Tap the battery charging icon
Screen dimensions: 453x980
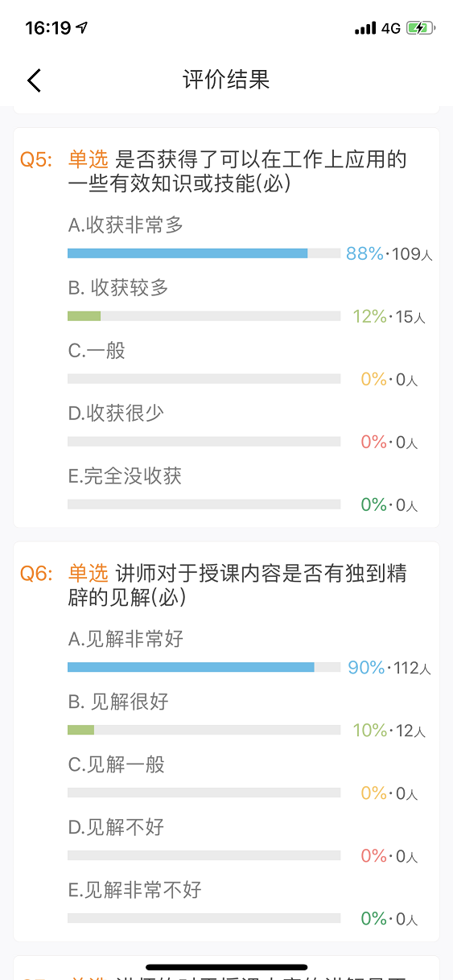point(420,28)
